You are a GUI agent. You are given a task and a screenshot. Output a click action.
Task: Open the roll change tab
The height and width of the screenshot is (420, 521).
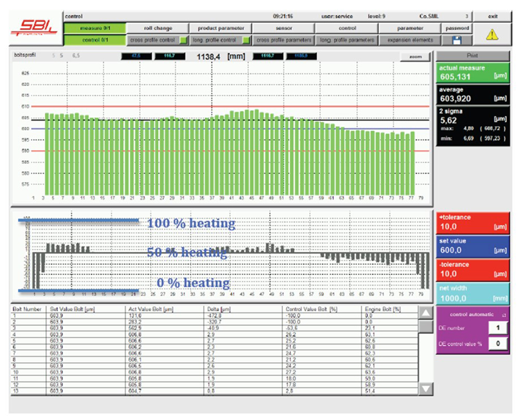coord(158,28)
